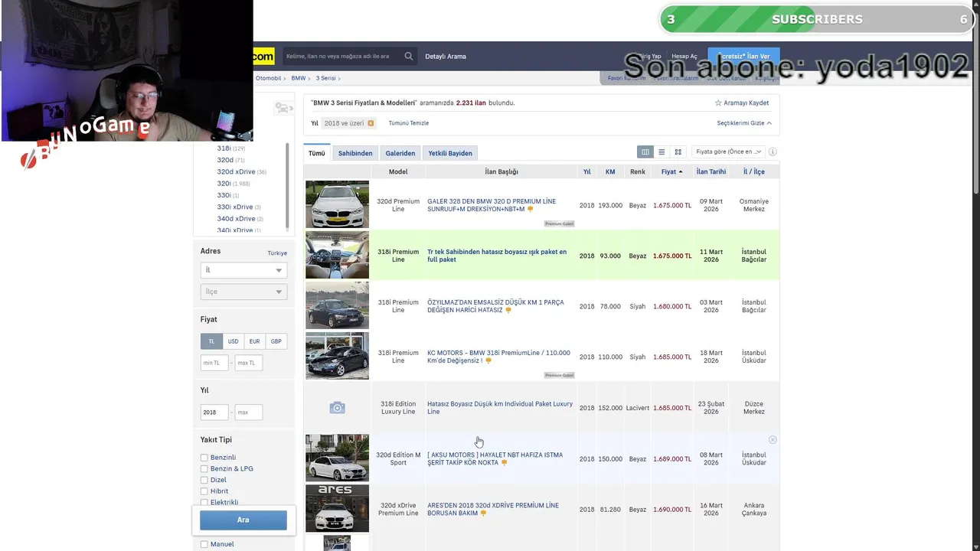This screenshot has height=551, width=980.
Task: Toggle Benzin & LPG checkbox
Action: (x=204, y=469)
